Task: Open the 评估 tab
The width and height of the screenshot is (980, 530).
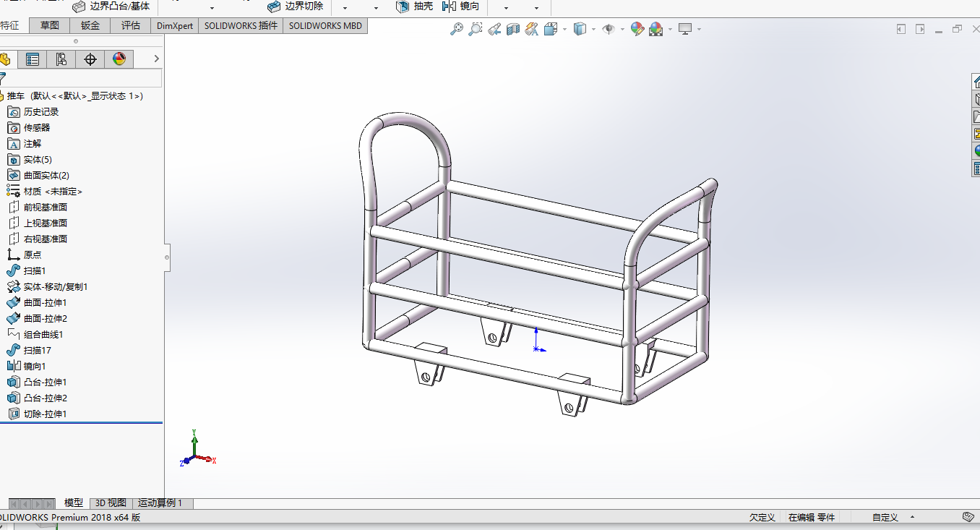Action: pyautogui.click(x=131, y=25)
